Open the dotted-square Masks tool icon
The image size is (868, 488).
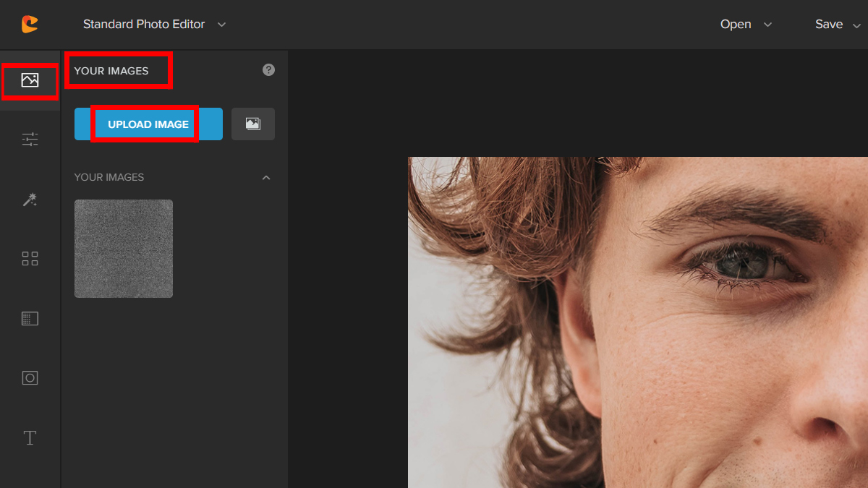click(30, 318)
